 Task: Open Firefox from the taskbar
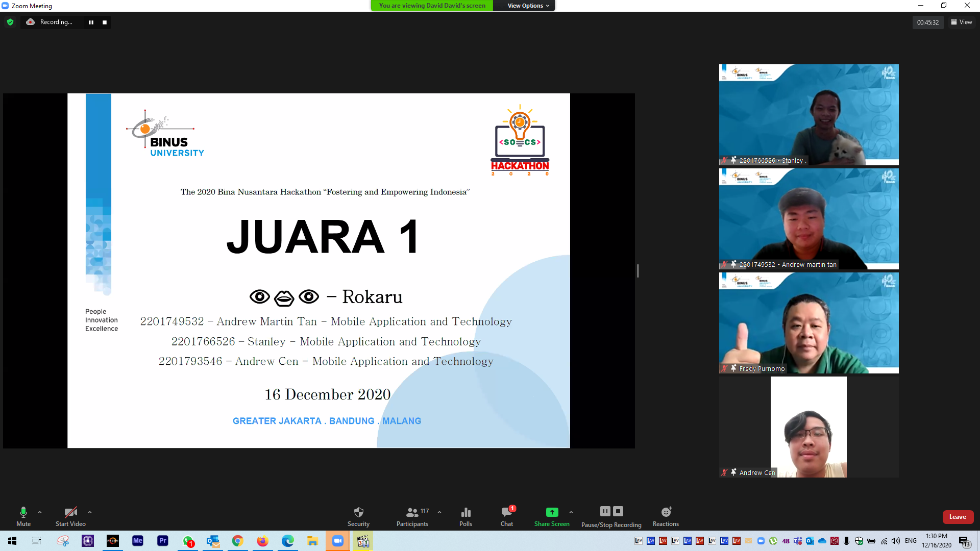point(262,541)
